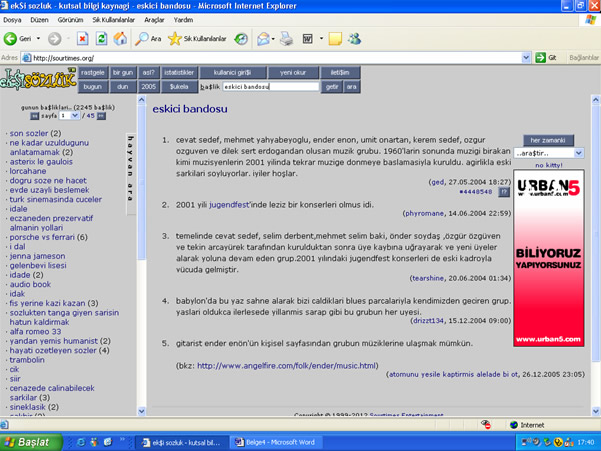This screenshot has height=451, width=601.
Task: Open the Görünüm menu
Action: point(70,19)
